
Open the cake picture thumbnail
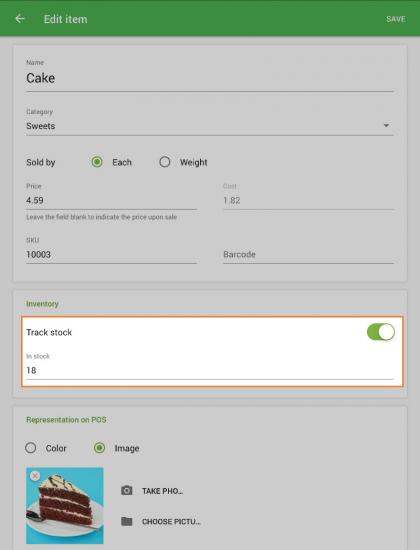coord(65,505)
